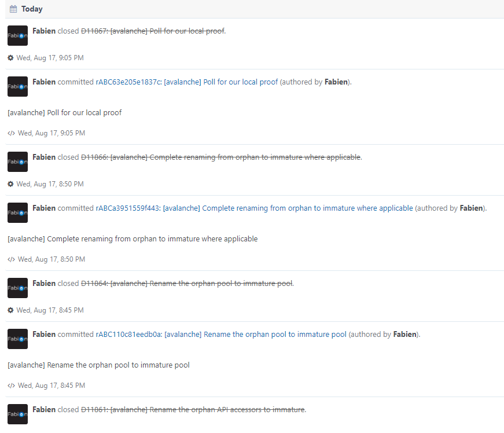Click summary text '[avalanche] Poll for our local proof'
The height and width of the screenshot is (433, 504).
65,113
